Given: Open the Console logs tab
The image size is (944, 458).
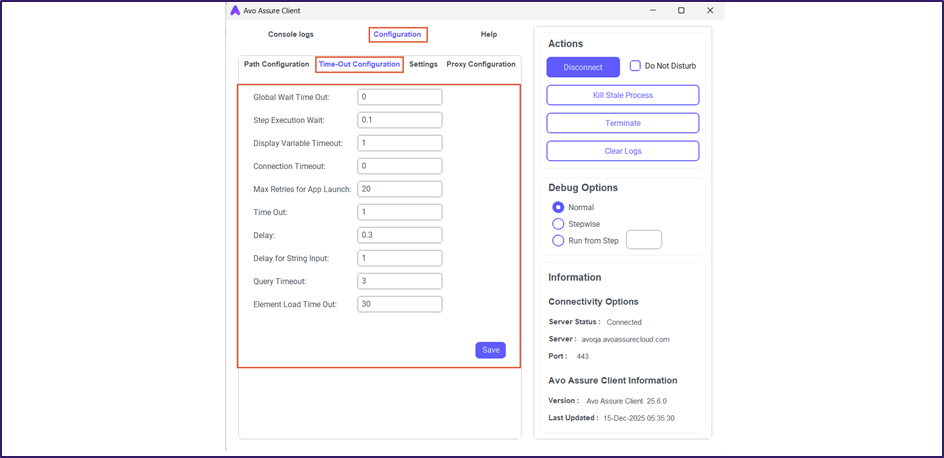Looking at the screenshot, I should [290, 35].
